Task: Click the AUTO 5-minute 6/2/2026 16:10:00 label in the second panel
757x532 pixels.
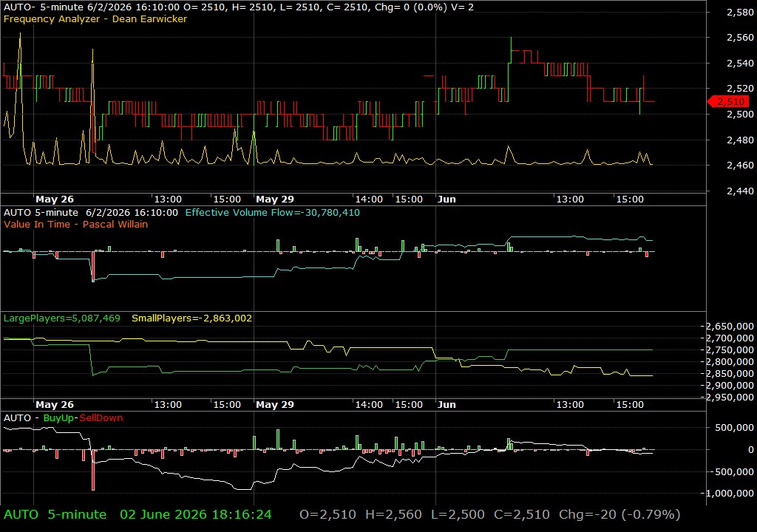Action: [91, 212]
